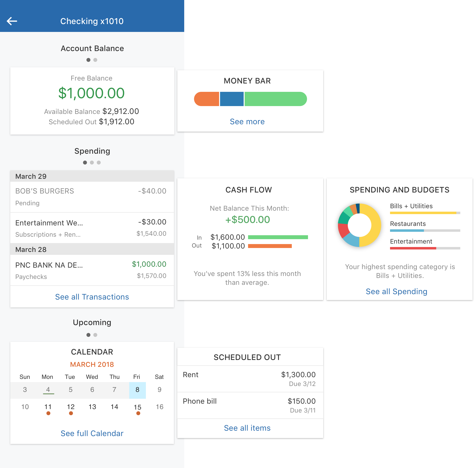Click the Free Balance $1,000.00 amount
This screenshot has height=468, width=476.
pyautogui.click(x=91, y=93)
